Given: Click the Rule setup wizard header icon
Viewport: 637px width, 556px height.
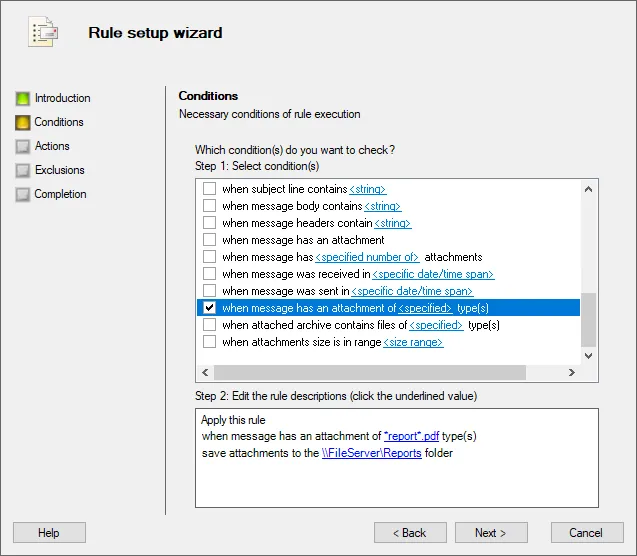Looking at the screenshot, I should click(42, 34).
